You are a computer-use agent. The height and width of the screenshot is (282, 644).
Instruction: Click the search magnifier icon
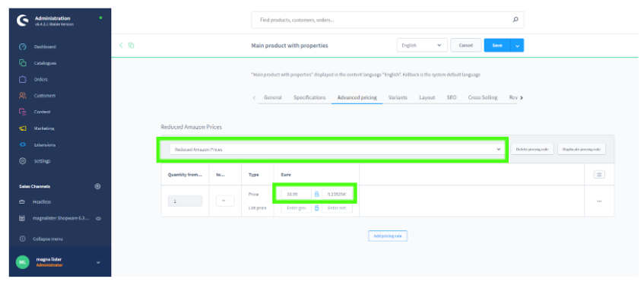(x=516, y=19)
